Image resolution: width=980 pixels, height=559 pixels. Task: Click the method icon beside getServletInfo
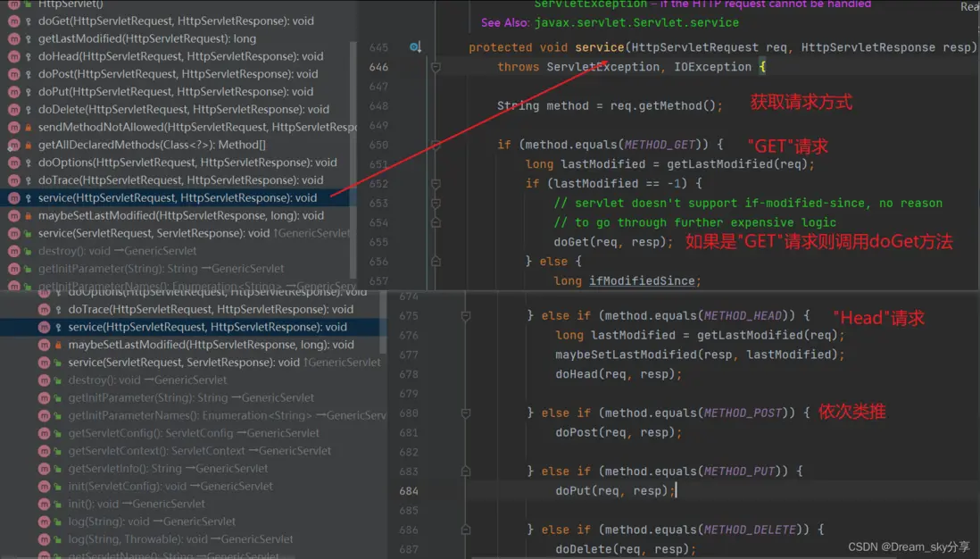coord(44,469)
